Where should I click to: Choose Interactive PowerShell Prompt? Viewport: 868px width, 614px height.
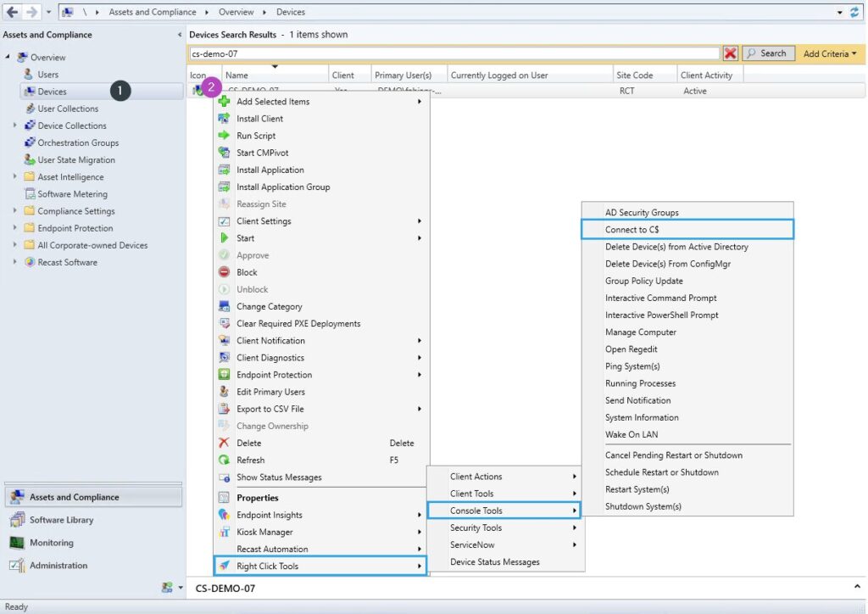pos(661,315)
